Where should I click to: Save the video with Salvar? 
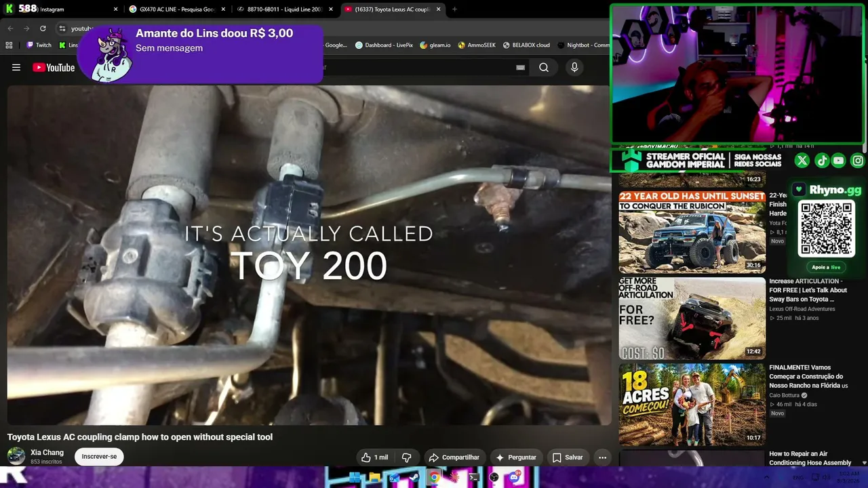click(x=568, y=457)
